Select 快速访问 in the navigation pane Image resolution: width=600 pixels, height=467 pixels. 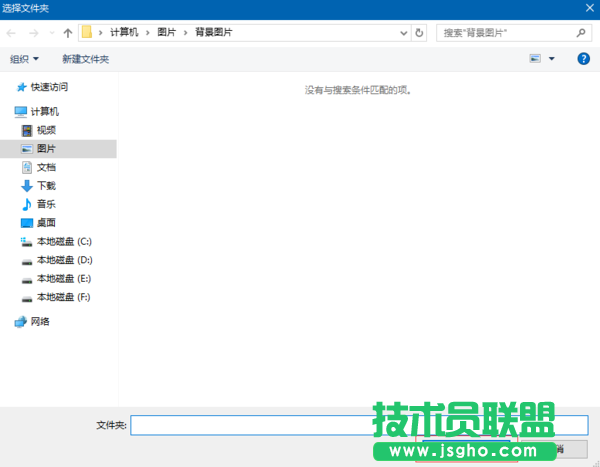click(49, 87)
